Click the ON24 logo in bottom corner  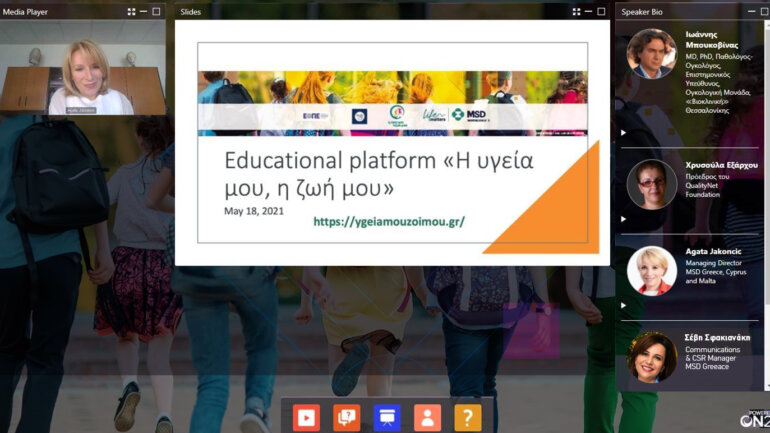click(x=753, y=419)
